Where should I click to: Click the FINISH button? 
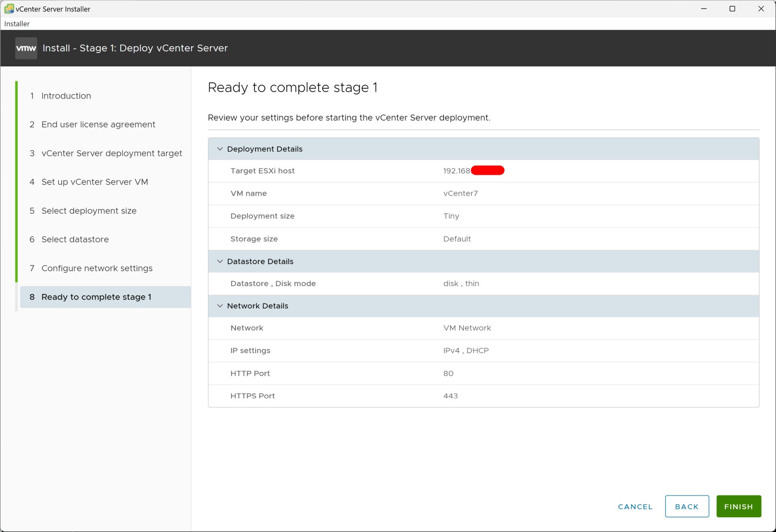[739, 506]
